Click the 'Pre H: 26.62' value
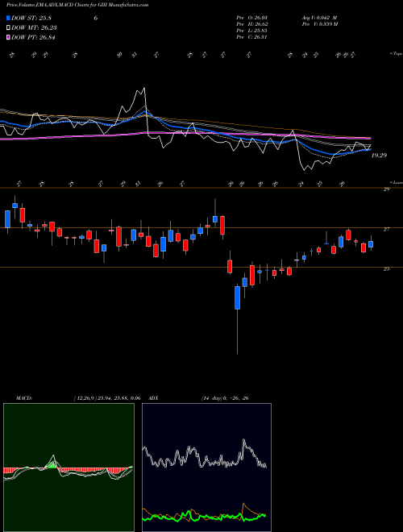403x532 pixels. coord(252,24)
